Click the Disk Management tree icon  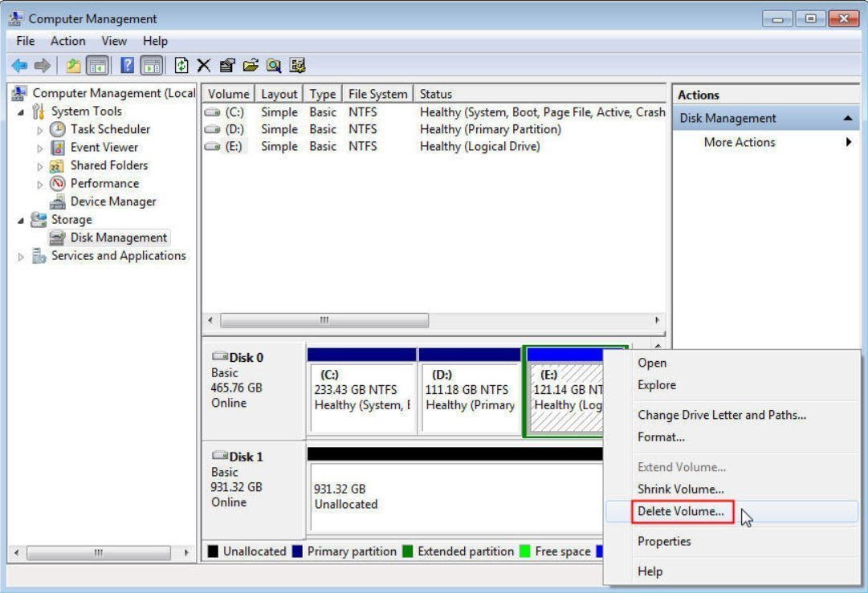click(x=57, y=238)
